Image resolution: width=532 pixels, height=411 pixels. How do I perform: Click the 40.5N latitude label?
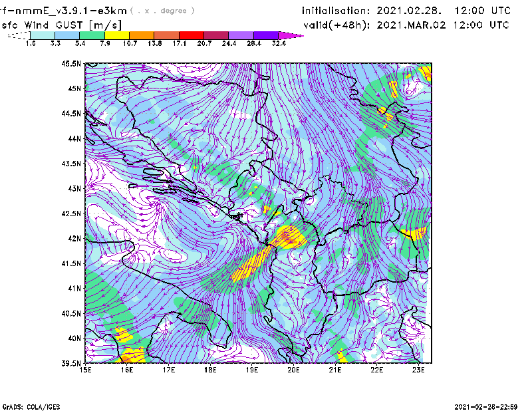71,313
